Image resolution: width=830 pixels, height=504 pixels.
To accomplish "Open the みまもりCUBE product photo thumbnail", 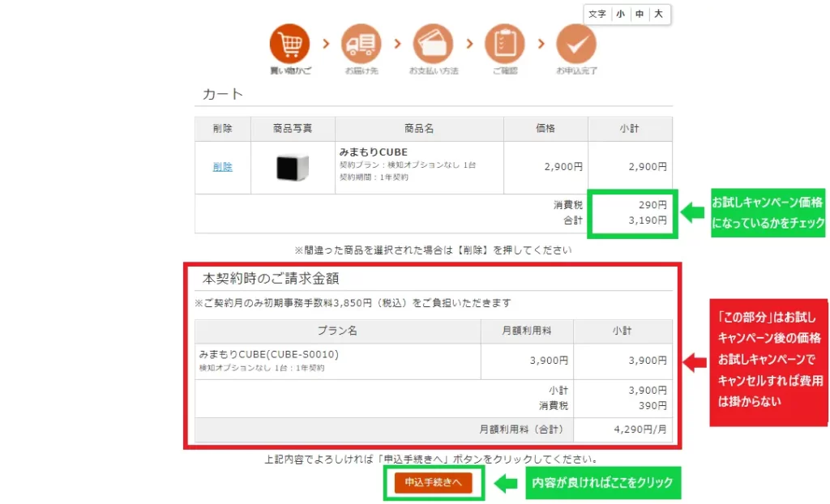I will [x=292, y=168].
